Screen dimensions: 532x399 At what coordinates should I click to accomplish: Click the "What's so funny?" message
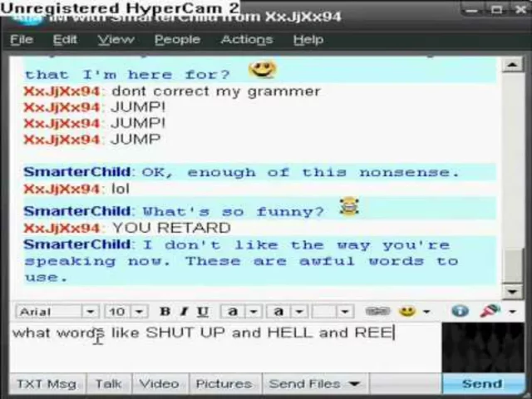233,212
